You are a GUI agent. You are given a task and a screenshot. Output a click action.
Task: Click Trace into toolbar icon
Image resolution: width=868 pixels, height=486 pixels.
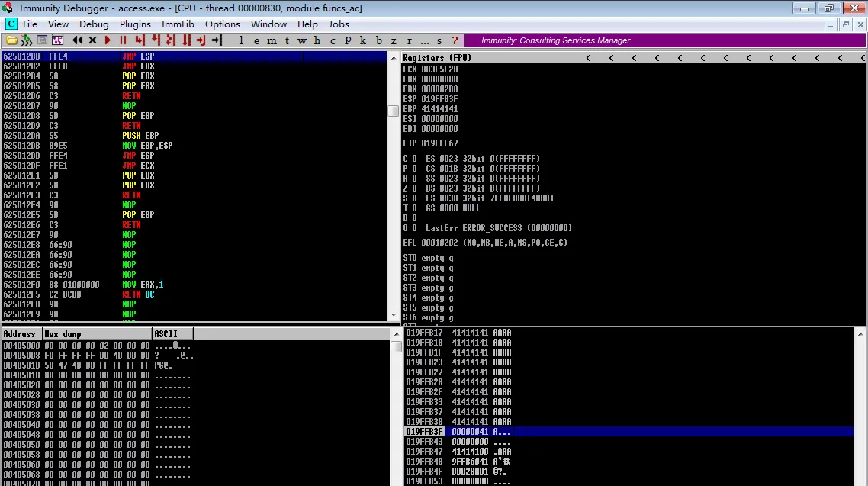171,40
